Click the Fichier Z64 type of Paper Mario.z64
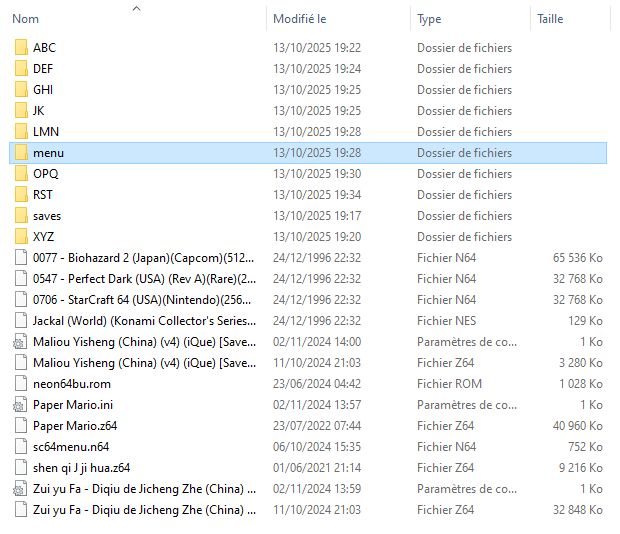This screenshot has height=534, width=620. pyautogui.click(x=445, y=426)
